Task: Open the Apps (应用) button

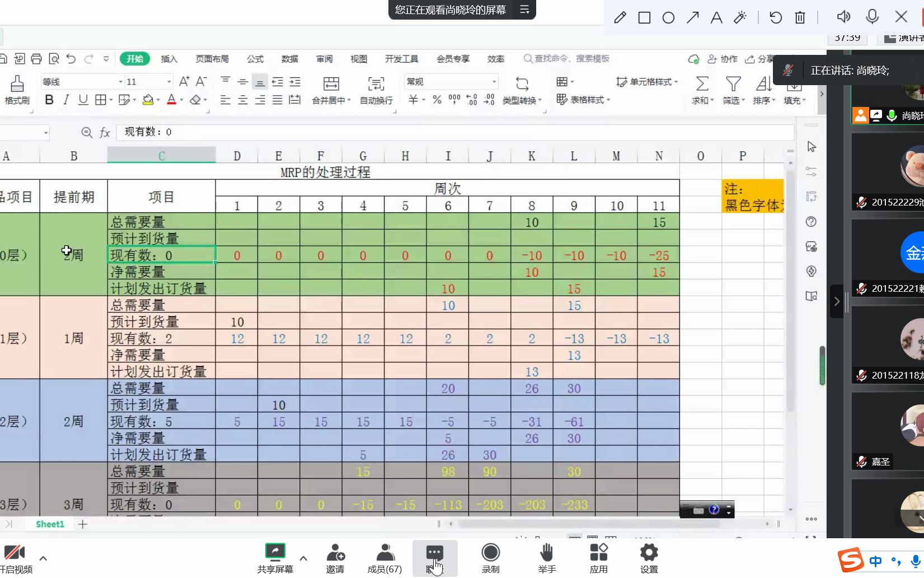Action: 598,558
